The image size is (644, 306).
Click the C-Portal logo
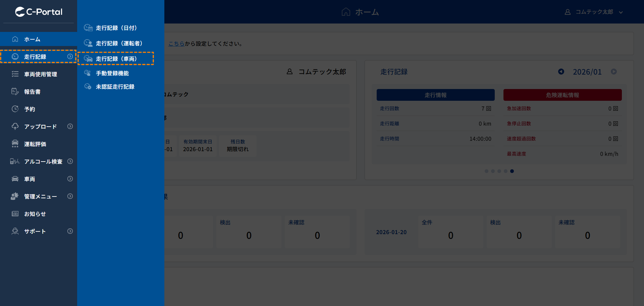(39, 12)
